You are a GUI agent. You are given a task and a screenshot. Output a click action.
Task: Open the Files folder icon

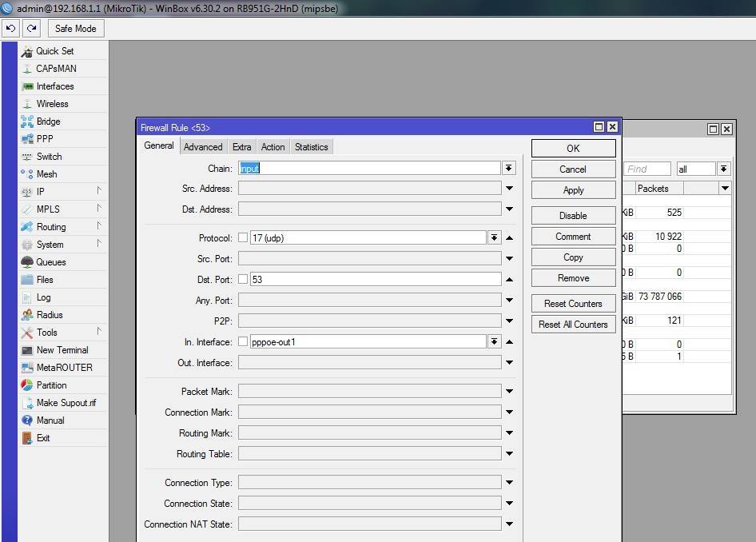point(27,280)
